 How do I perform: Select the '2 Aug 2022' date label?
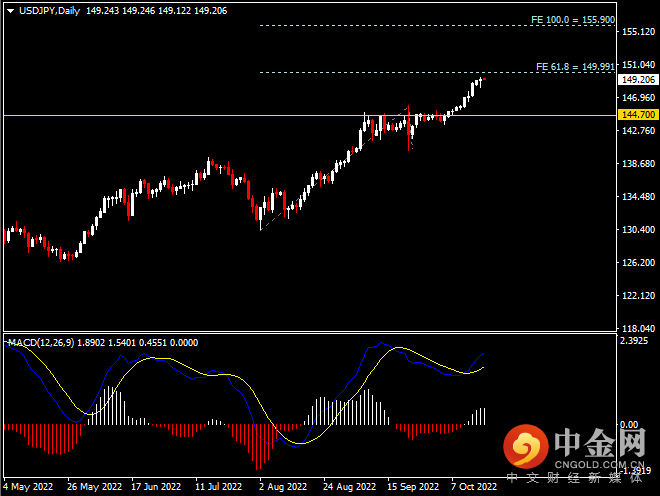point(283,487)
